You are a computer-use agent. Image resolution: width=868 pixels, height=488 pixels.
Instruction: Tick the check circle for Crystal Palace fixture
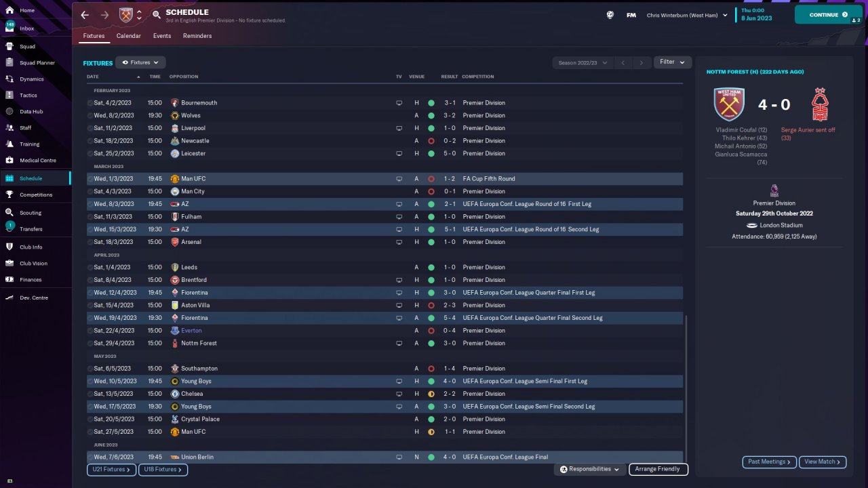point(90,420)
